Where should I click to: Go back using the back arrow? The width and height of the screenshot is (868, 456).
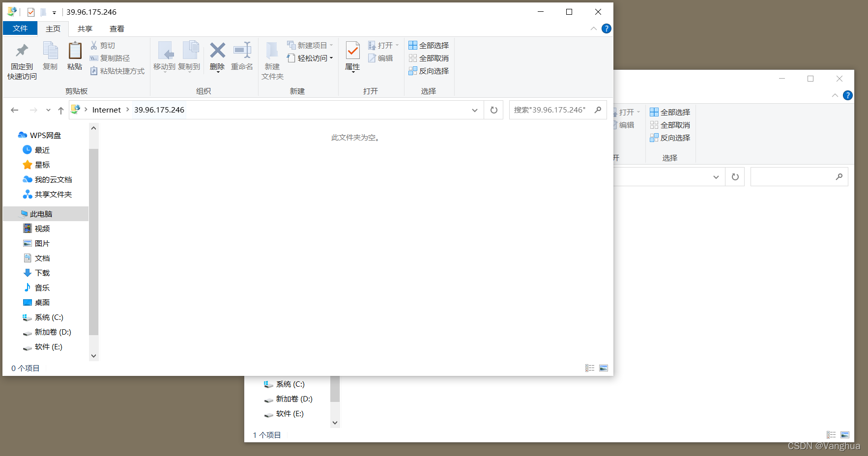coord(15,110)
